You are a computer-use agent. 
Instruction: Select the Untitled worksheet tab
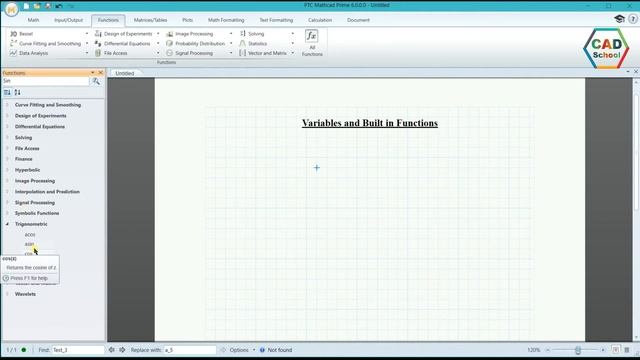pyautogui.click(x=125, y=73)
